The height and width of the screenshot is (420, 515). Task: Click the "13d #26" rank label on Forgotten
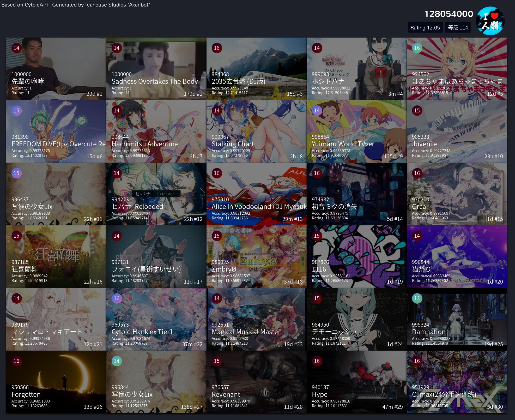pos(93,407)
